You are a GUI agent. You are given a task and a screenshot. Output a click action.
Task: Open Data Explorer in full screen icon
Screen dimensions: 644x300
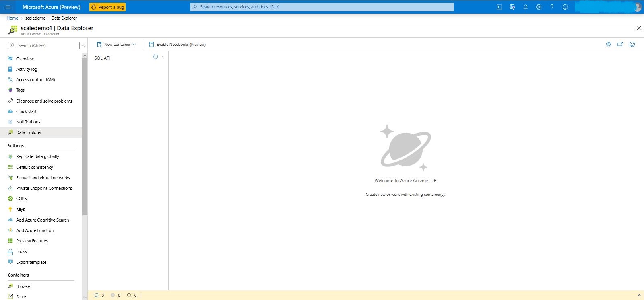pos(620,44)
